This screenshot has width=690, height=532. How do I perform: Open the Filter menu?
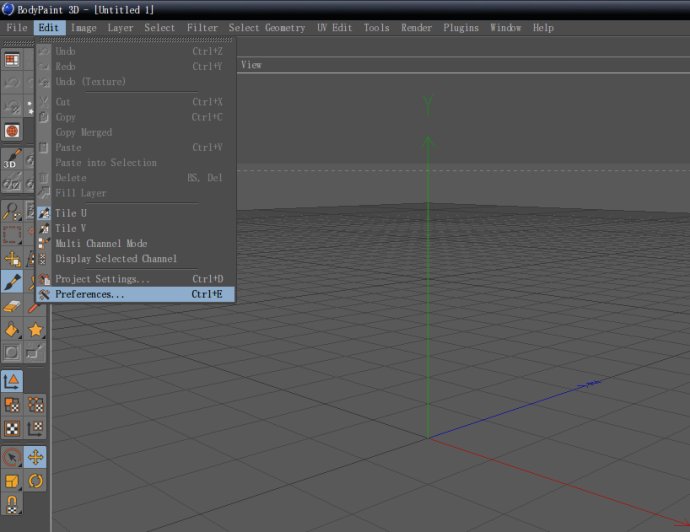pyautogui.click(x=202, y=28)
